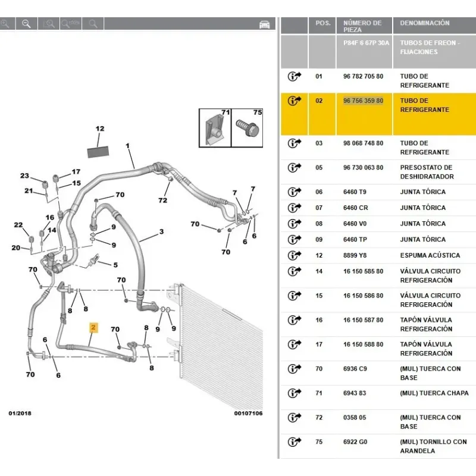Open info icon for part 96 782 705 80
The height and width of the screenshot is (476, 476).
point(295,77)
